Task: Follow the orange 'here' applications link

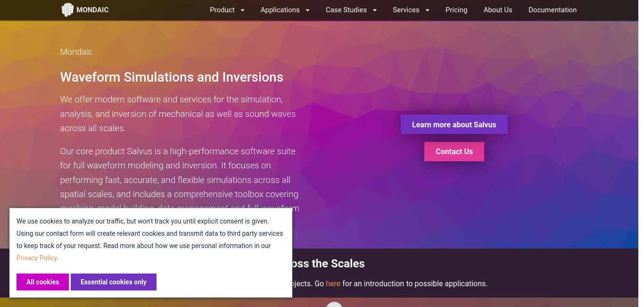Action: click(333, 283)
